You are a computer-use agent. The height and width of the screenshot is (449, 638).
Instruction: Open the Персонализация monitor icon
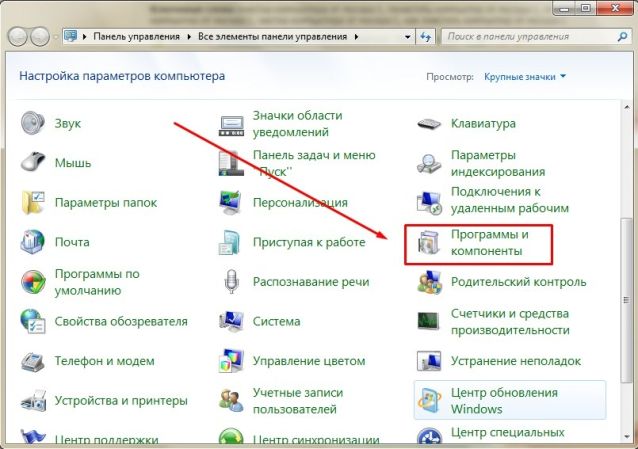click(231, 202)
